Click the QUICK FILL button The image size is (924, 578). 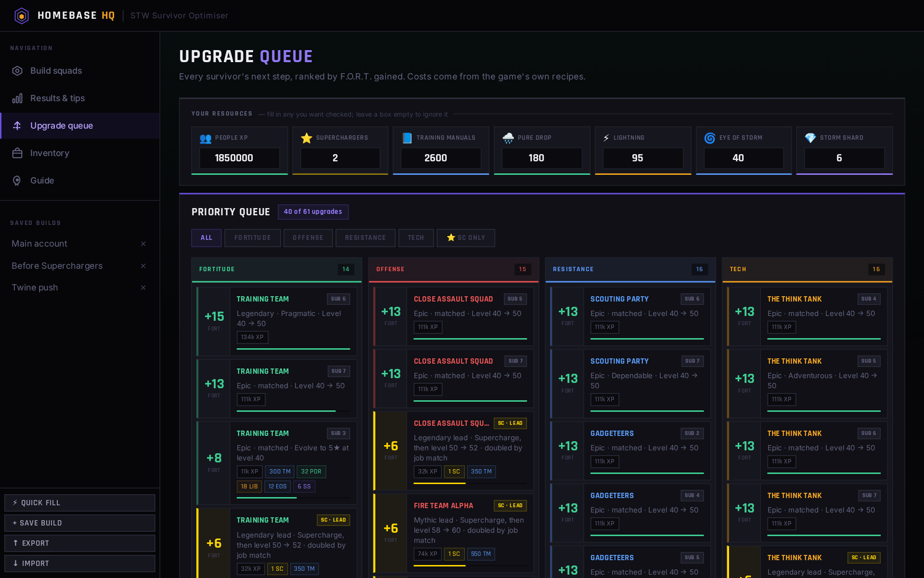pyautogui.click(x=80, y=503)
